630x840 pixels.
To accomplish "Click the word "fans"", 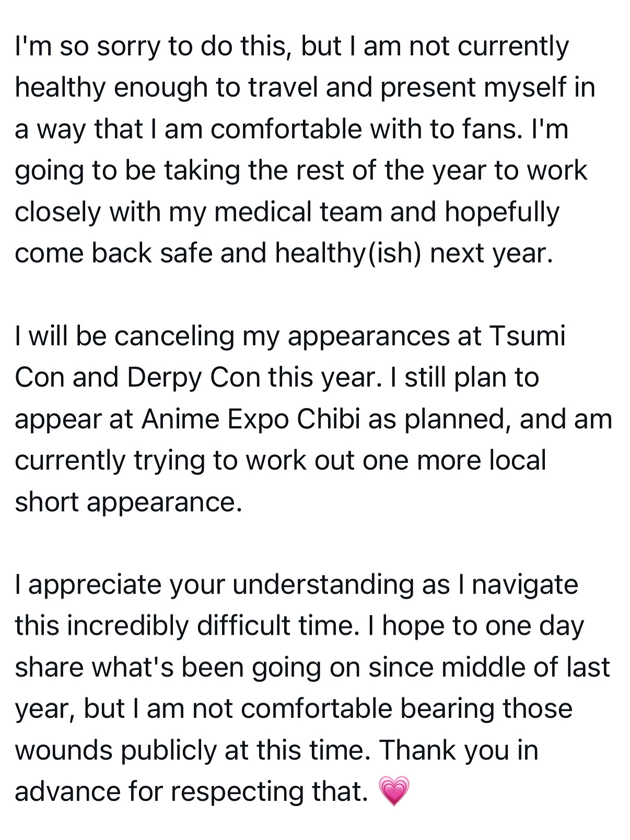I will [491, 129].
